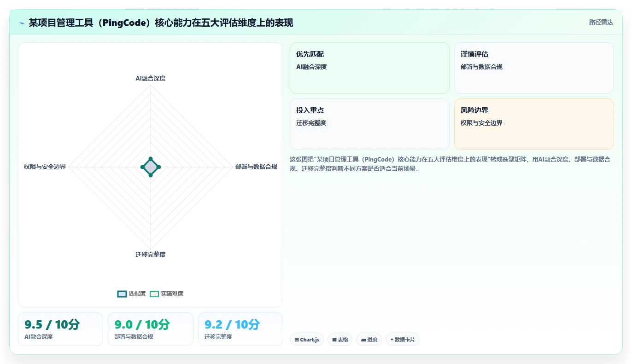Click the 匹配度 legend color box
632x364 pixels.
pyautogui.click(x=122, y=294)
